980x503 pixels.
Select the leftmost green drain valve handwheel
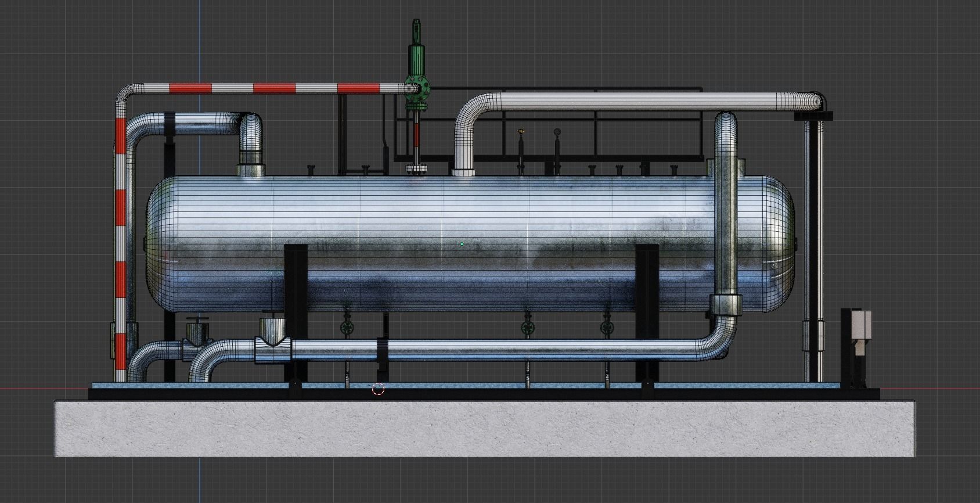(x=347, y=328)
